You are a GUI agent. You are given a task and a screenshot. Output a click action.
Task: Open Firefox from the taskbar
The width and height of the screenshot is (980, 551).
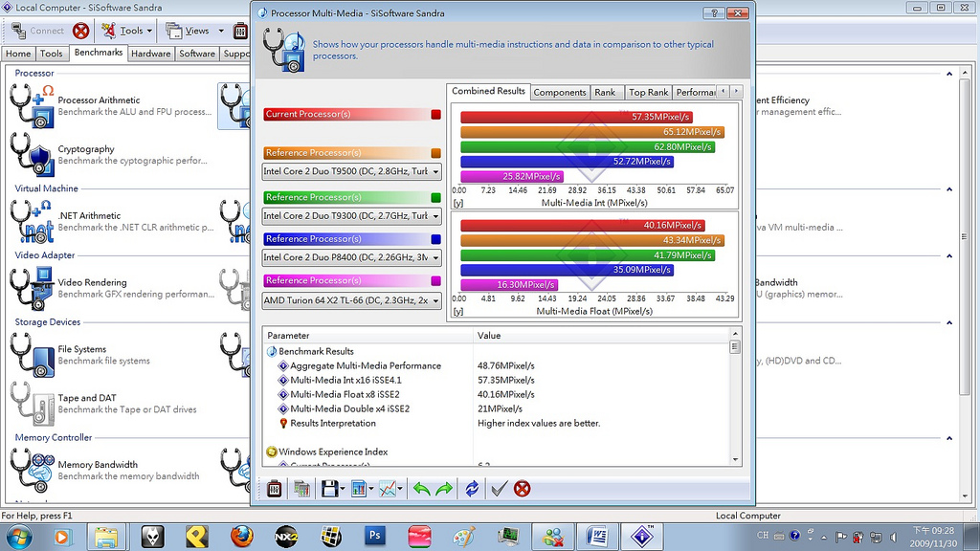pyautogui.click(x=241, y=536)
